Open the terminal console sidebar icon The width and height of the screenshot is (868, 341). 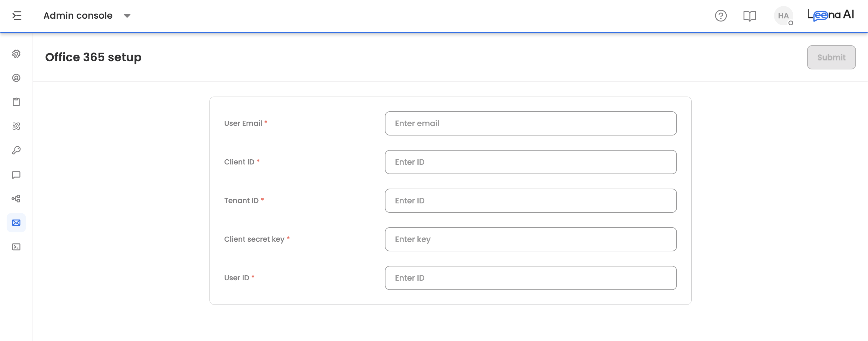(16, 247)
